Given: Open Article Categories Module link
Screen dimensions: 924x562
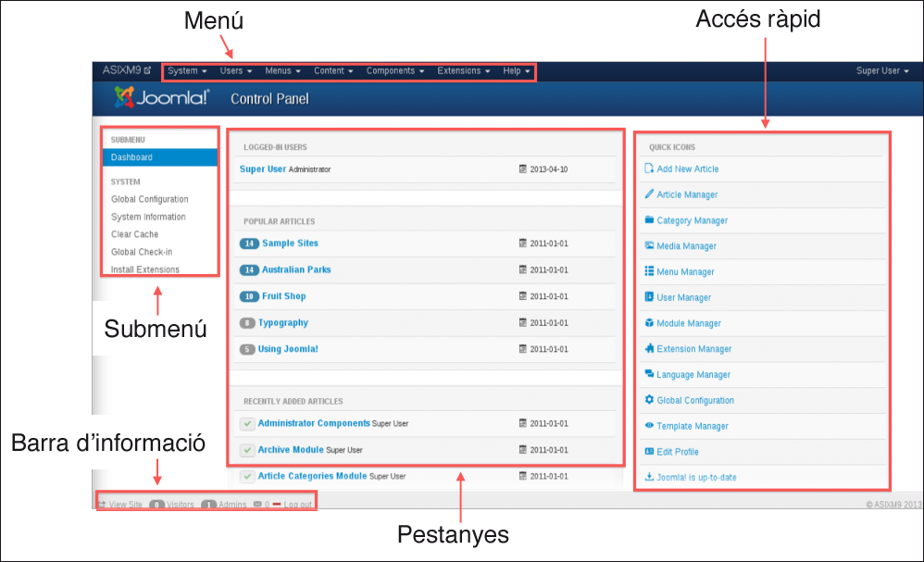Looking at the screenshot, I should [312, 475].
